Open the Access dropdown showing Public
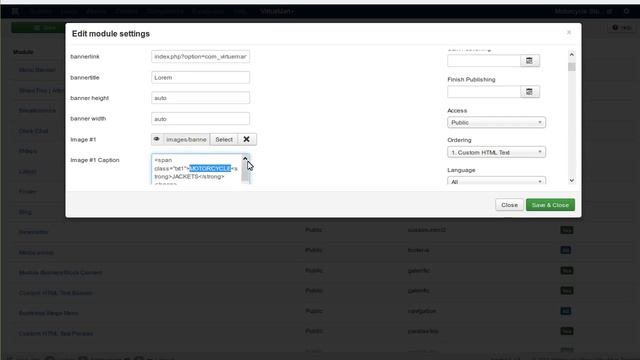The image size is (640, 360). coord(496,122)
